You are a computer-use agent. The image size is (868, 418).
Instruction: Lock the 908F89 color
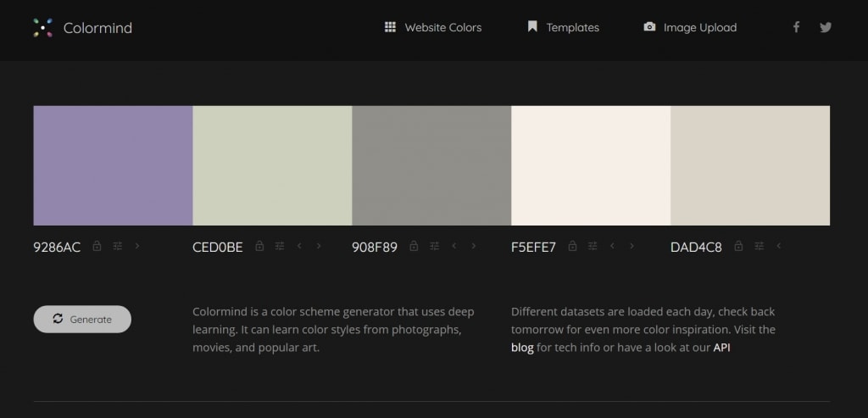coord(414,246)
